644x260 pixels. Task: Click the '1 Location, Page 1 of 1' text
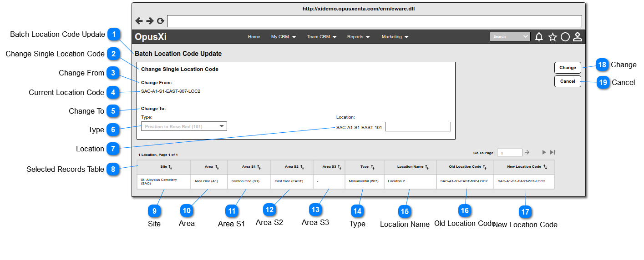point(158,155)
